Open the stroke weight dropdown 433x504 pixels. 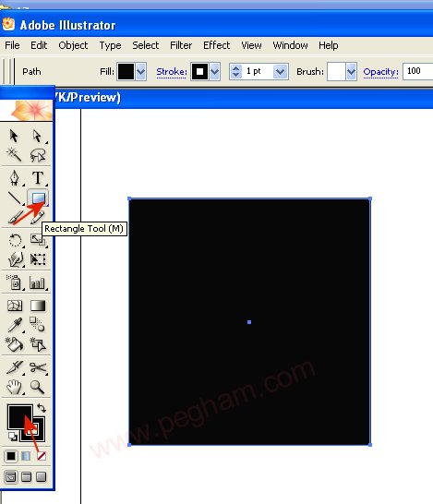281,71
